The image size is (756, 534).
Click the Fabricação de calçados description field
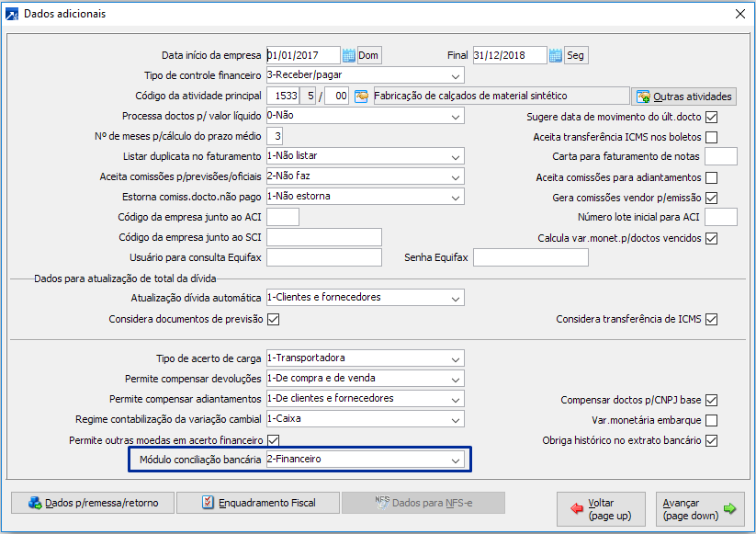(x=502, y=96)
